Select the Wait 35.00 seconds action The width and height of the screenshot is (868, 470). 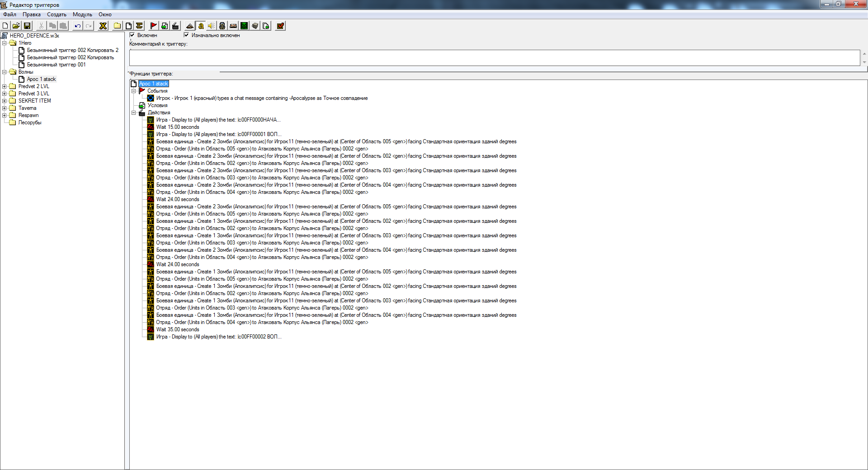coord(178,329)
